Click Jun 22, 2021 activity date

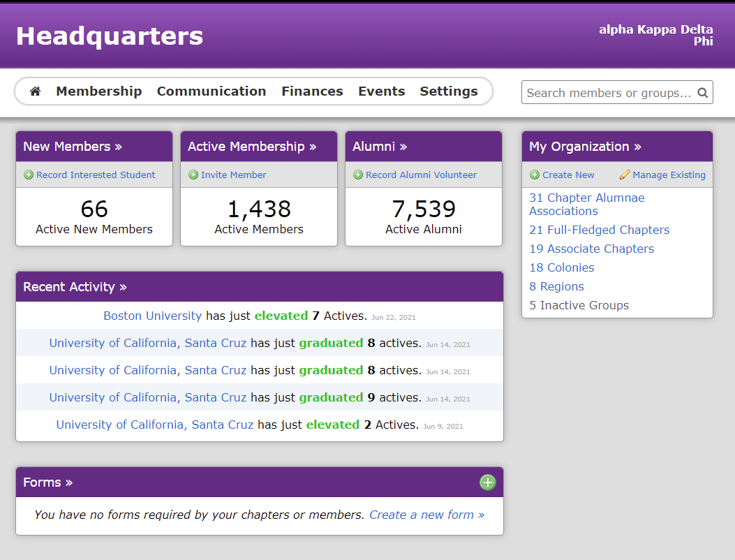pyautogui.click(x=394, y=318)
